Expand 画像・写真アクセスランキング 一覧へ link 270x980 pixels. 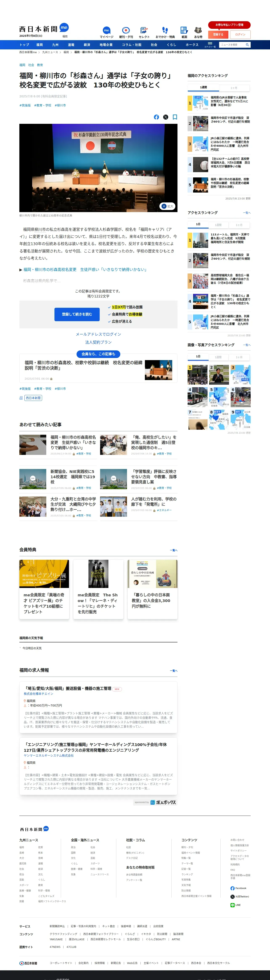click(247, 345)
